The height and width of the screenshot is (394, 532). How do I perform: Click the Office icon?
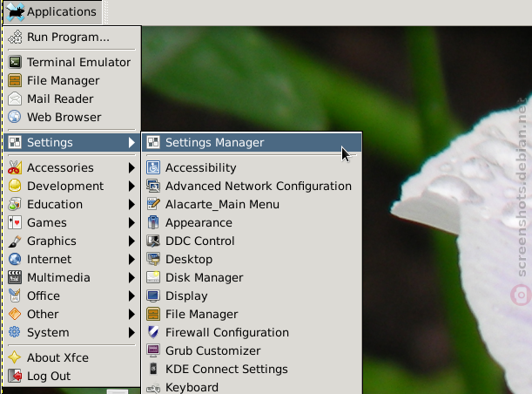click(x=15, y=295)
